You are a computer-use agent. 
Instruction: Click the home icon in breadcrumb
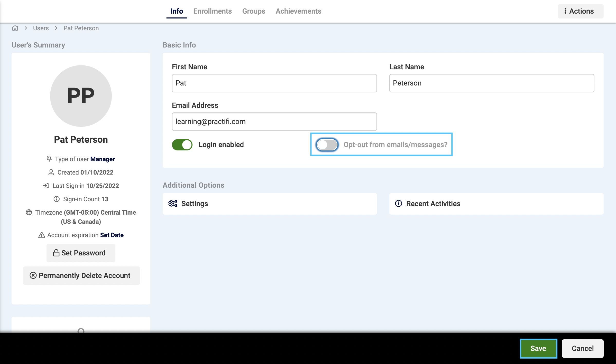tap(15, 28)
